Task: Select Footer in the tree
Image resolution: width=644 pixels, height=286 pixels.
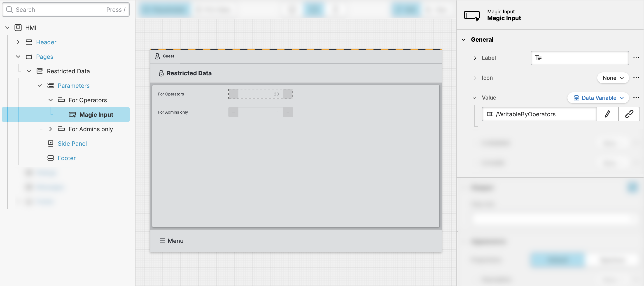Action: point(66,158)
